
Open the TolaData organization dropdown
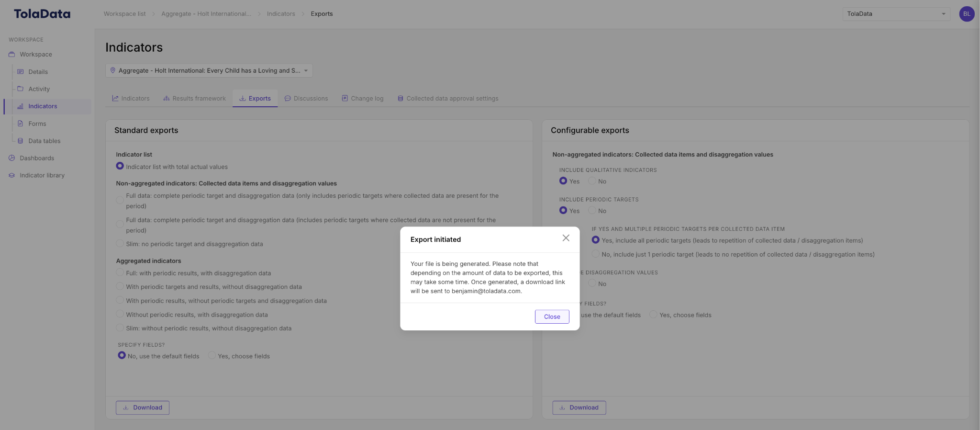point(896,14)
